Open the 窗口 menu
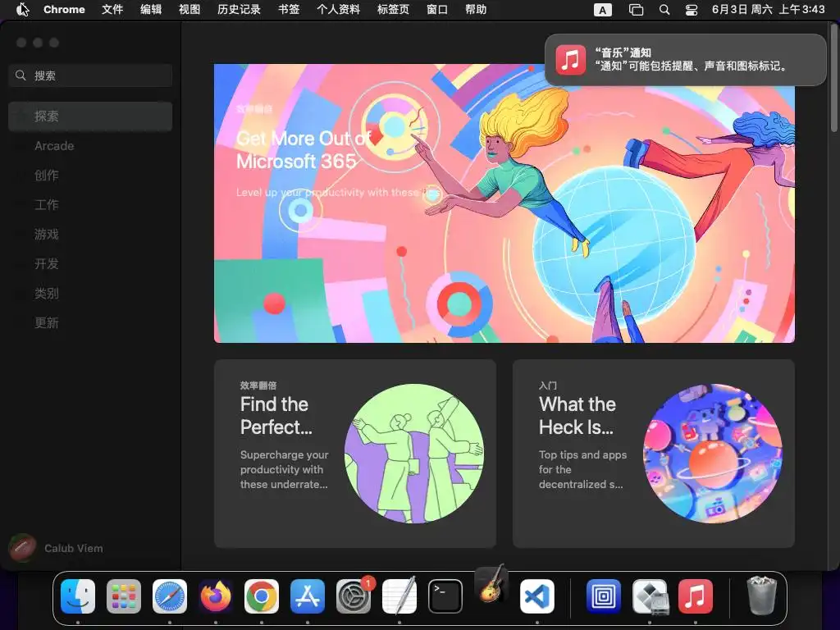Viewport: 840px width, 630px height. (x=437, y=10)
